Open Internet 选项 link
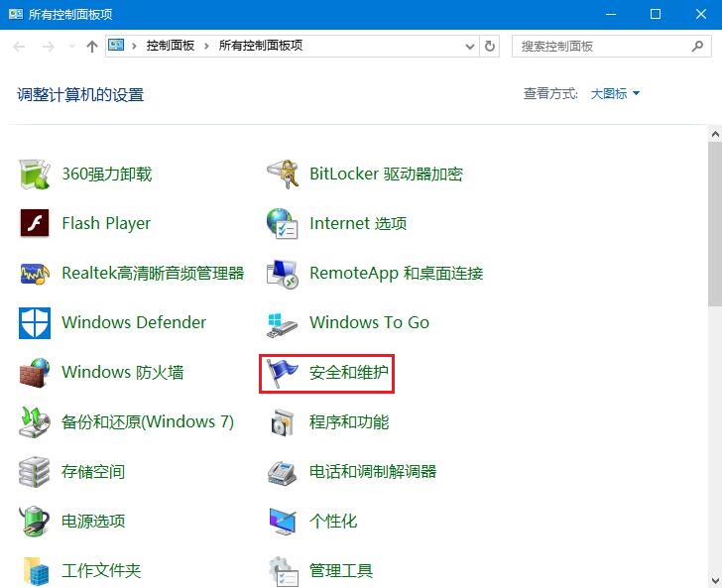Image resolution: width=722 pixels, height=588 pixels. click(358, 223)
